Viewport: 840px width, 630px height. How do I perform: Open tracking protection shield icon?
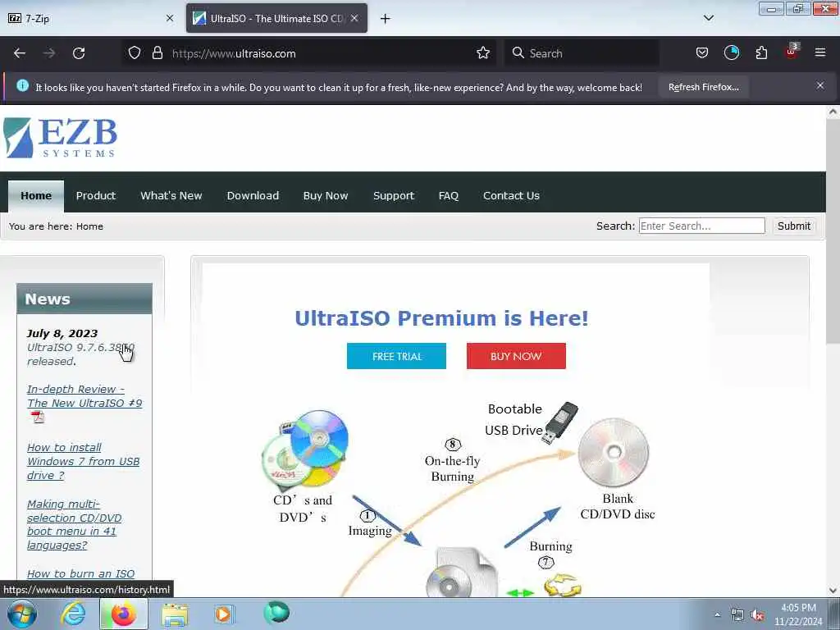tap(135, 53)
